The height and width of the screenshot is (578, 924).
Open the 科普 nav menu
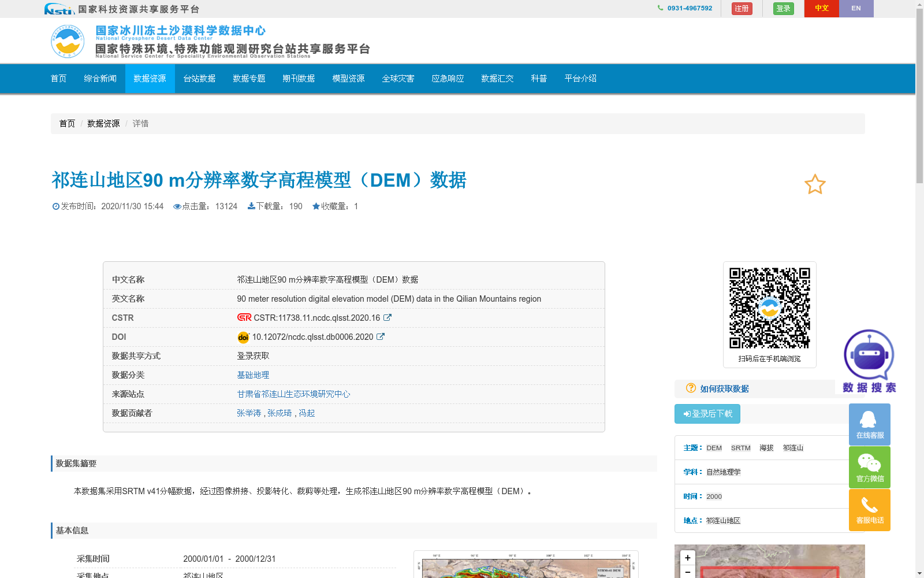tap(539, 79)
